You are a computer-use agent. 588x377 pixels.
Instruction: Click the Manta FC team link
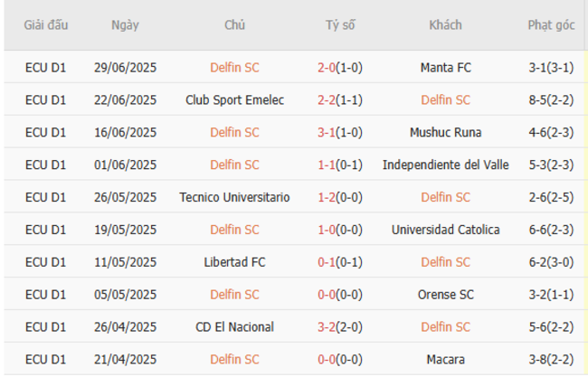click(x=445, y=67)
